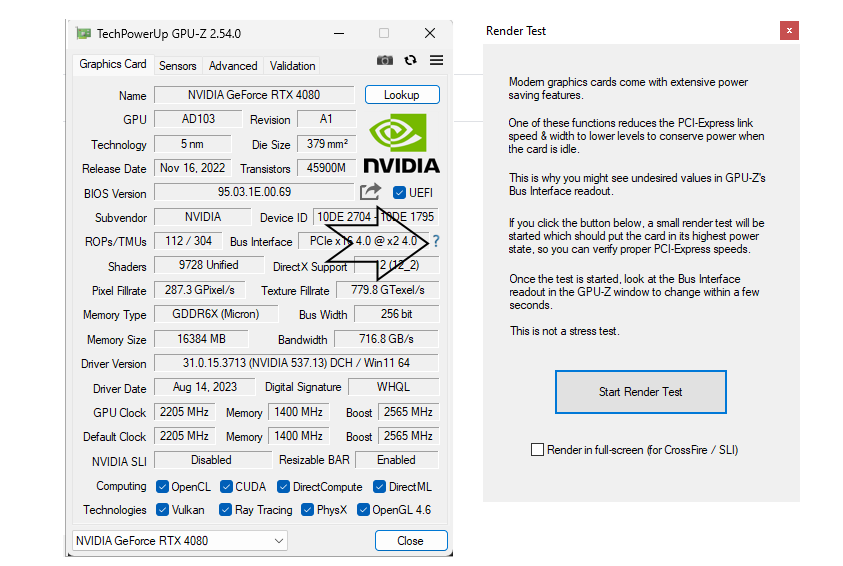Image resolution: width=843 pixels, height=566 pixels.
Task: Click the Technology value 5 nm
Action: [192, 144]
